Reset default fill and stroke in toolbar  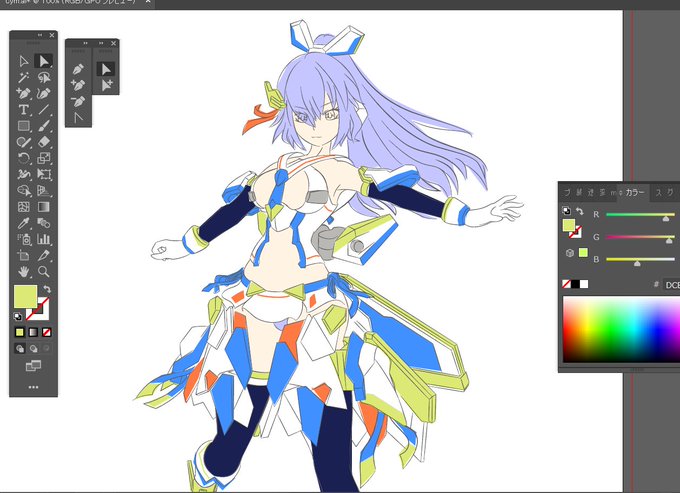[x=18, y=317]
